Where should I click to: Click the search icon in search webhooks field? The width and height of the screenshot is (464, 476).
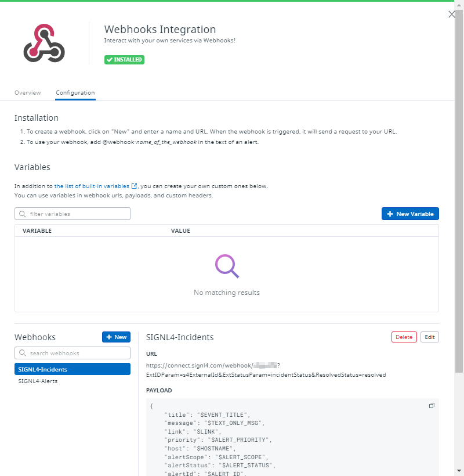[23, 353]
